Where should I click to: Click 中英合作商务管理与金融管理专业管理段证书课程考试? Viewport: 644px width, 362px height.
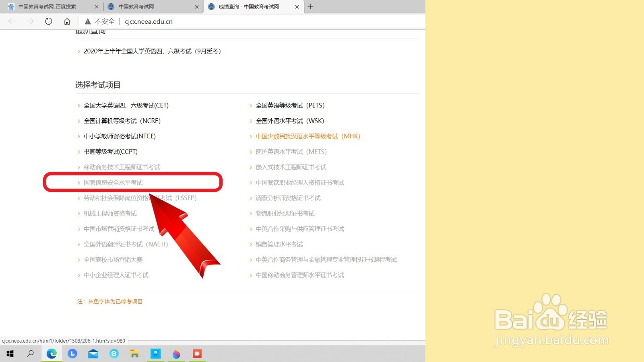click(326, 260)
